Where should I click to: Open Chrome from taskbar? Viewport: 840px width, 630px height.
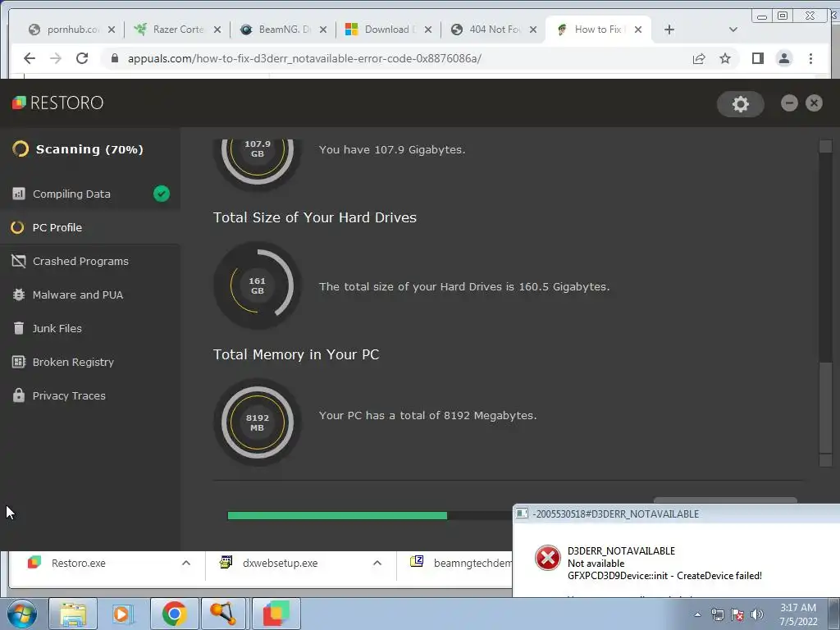(x=175, y=614)
